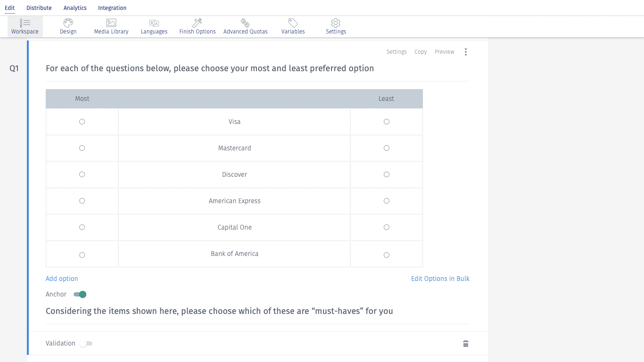This screenshot has width=644, height=362.
Task: Click the Add option link
Action: pos(62,279)
